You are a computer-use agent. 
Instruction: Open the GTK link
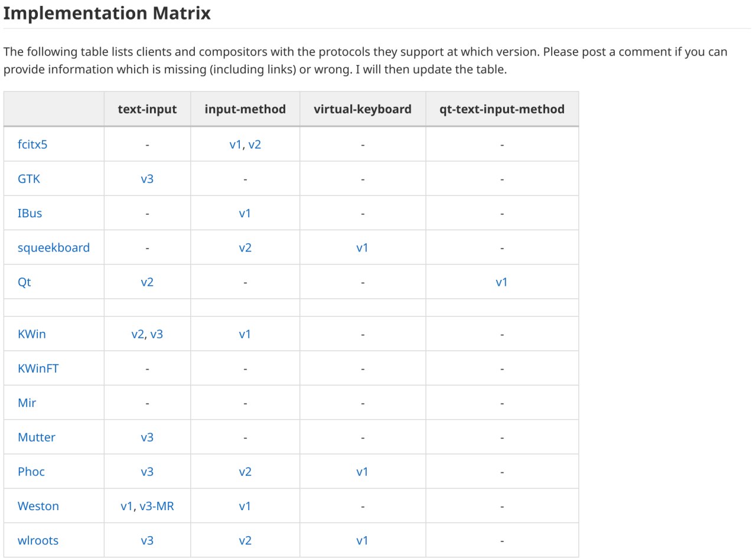29,178
